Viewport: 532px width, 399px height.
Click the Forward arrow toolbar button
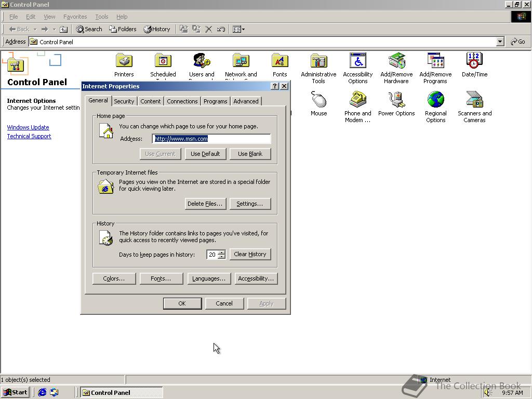[45, 29]
